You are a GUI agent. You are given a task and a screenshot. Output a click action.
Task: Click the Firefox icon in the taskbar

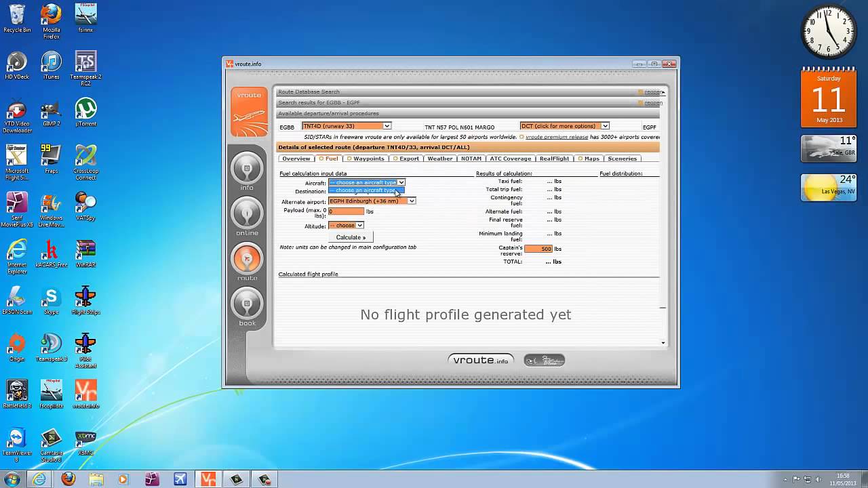(68, 479)
